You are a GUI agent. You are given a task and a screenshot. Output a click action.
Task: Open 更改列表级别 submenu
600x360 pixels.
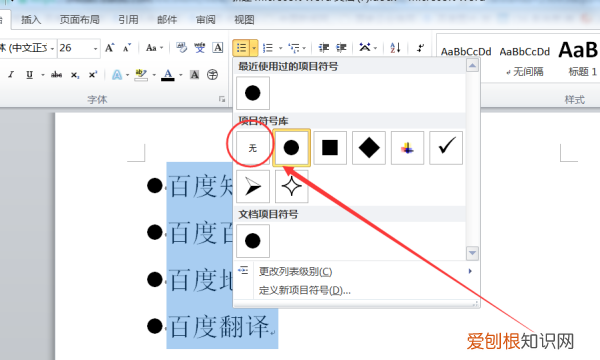coord(356,272)
